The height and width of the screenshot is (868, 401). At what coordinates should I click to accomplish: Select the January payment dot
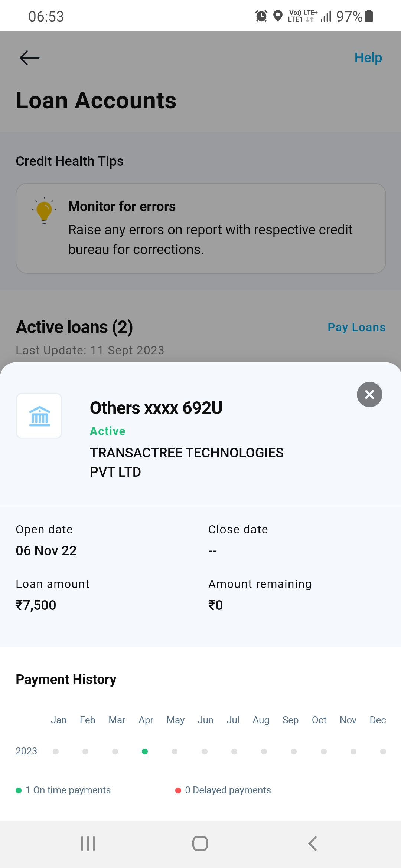tap(56, 752)
